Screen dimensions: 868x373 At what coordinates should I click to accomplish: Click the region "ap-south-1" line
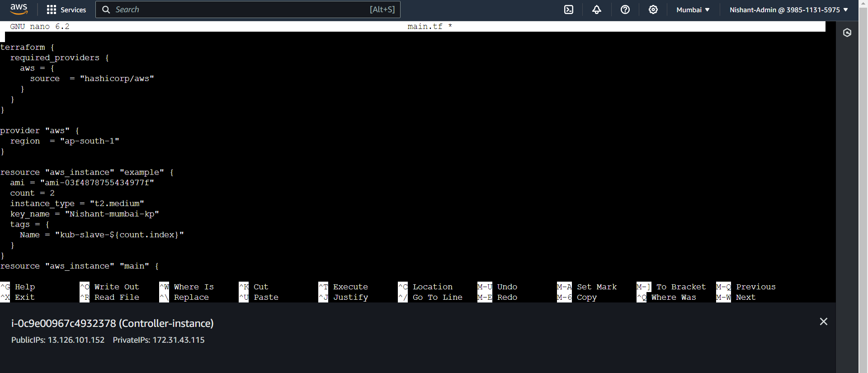(65, 141)
